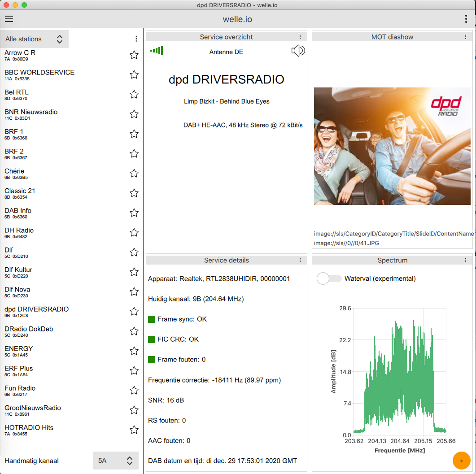The height and width of the screenshot is (474, 476).
Task: Star the Dlf station
Action: [134, 252]
